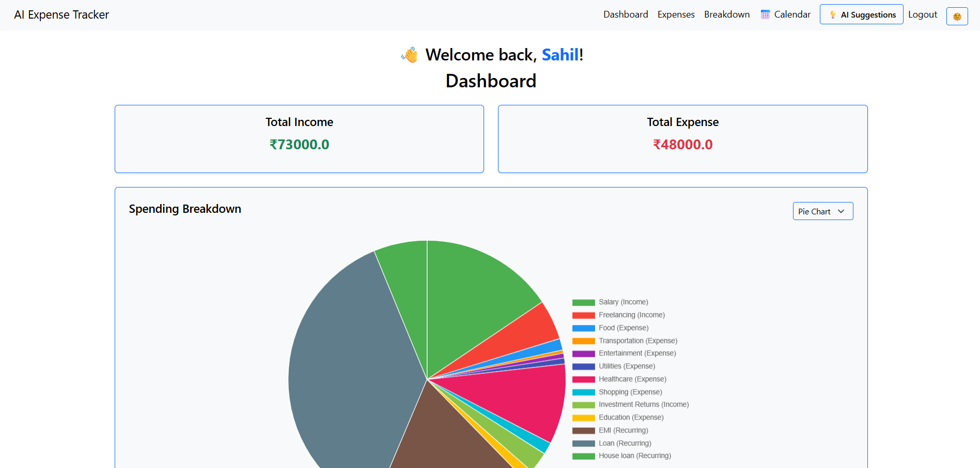The height and width of the screenshot is (468, 980).
Task: Open the Pie Chart type dropdown
Action: [822, 211]
